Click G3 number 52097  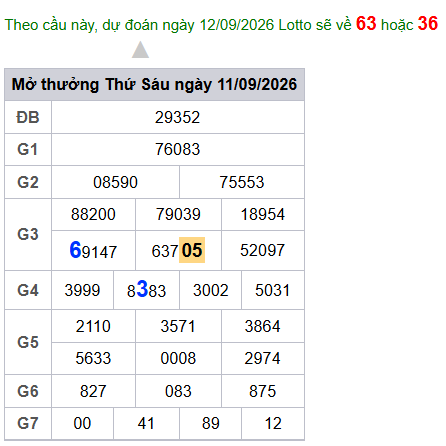tap(263, 250)
